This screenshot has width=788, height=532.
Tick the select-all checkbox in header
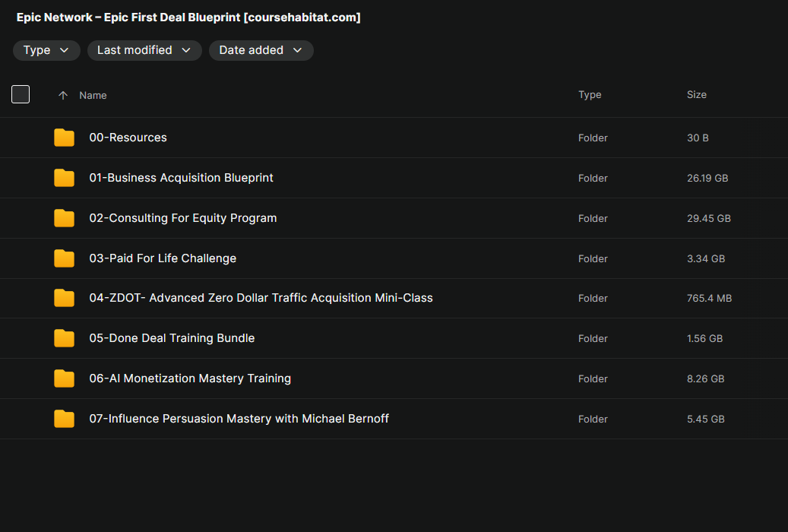21,94
